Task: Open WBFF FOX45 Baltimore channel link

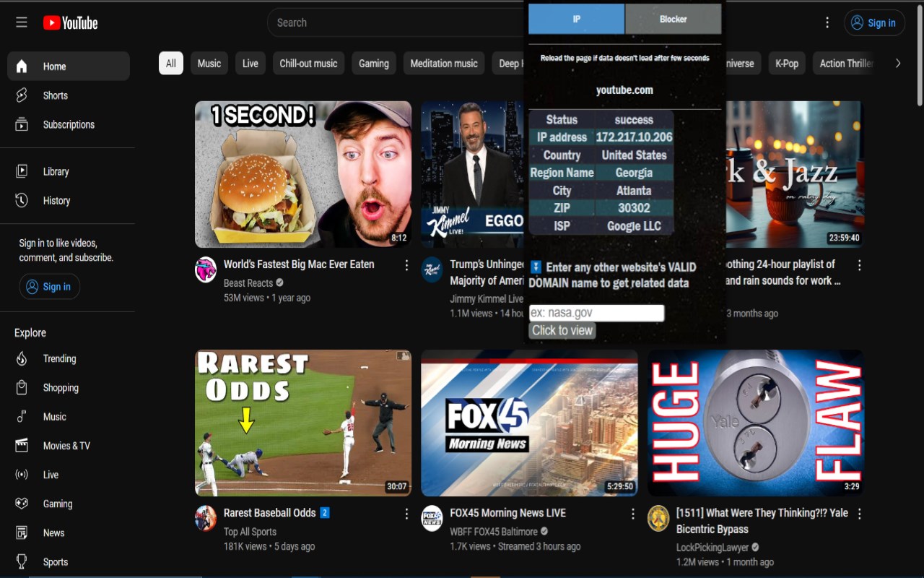Action: (494, 532)
